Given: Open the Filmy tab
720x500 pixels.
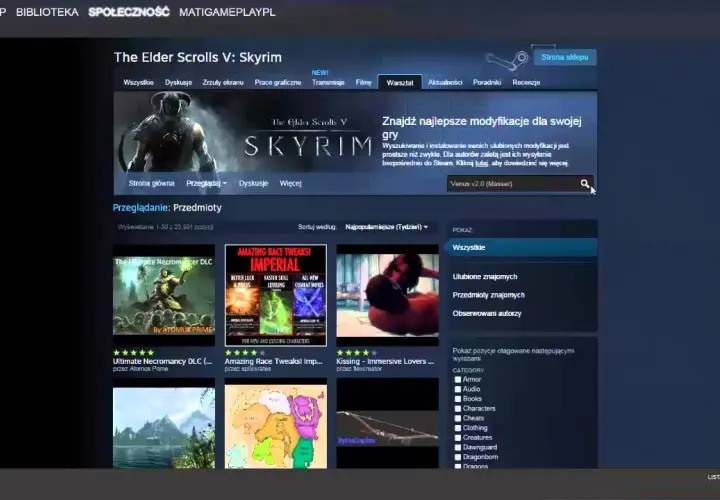Looking at the screenshot, I should 363,83.
